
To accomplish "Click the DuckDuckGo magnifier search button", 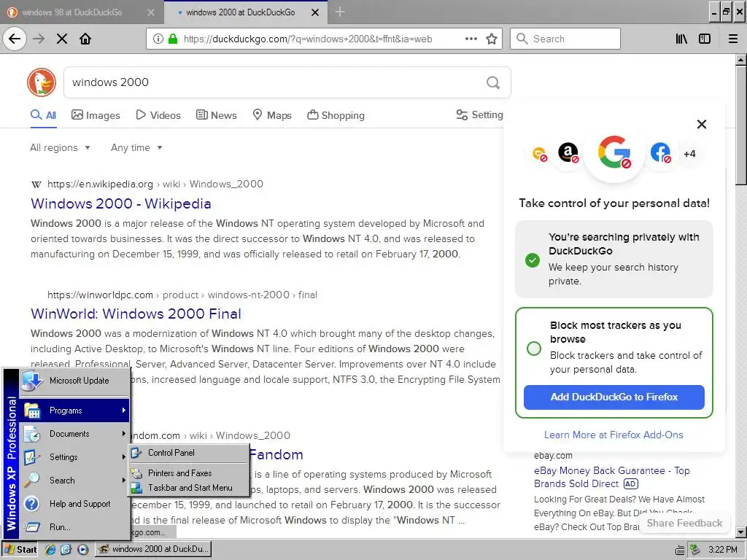I will (493, 83).
